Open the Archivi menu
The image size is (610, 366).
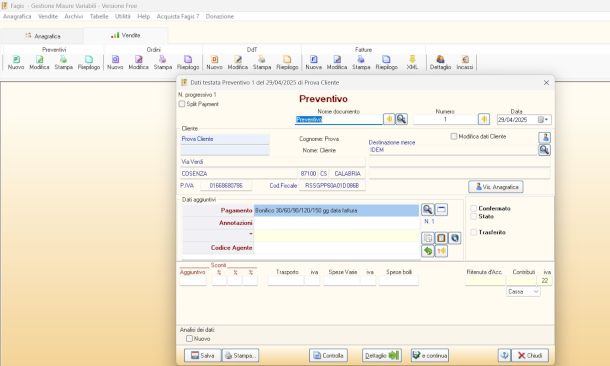74,16
